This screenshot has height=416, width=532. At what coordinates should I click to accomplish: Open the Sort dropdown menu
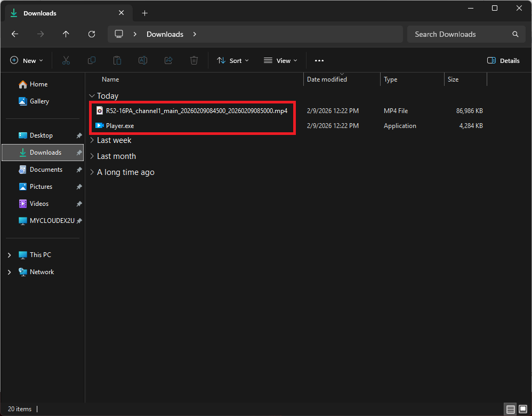(x=233, y=61)
